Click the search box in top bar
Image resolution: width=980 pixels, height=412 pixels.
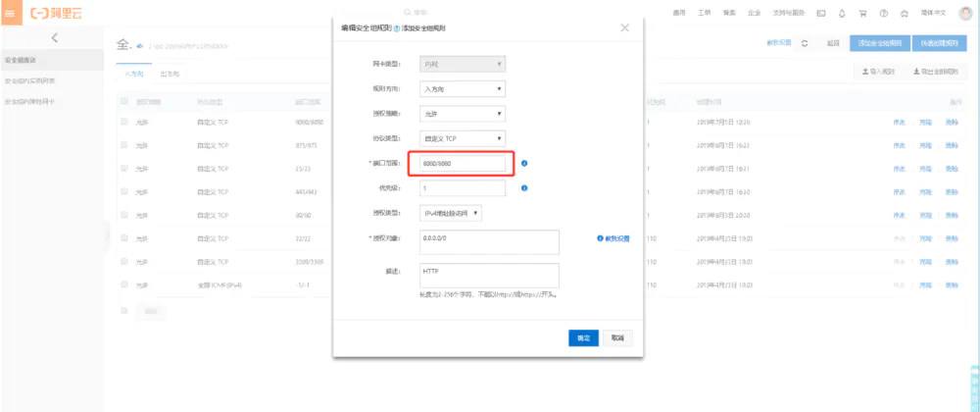tap(416, 13)
